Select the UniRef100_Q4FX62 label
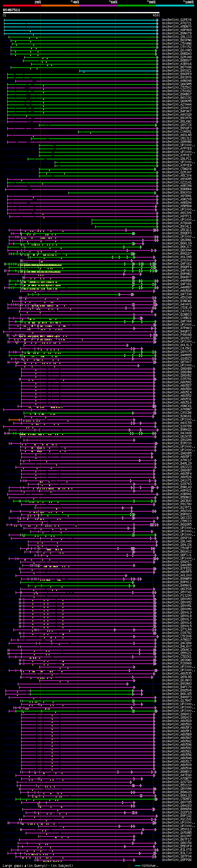The width and height of the screenshot is (197, 868). pyautogui.click(x=177, y=264)
